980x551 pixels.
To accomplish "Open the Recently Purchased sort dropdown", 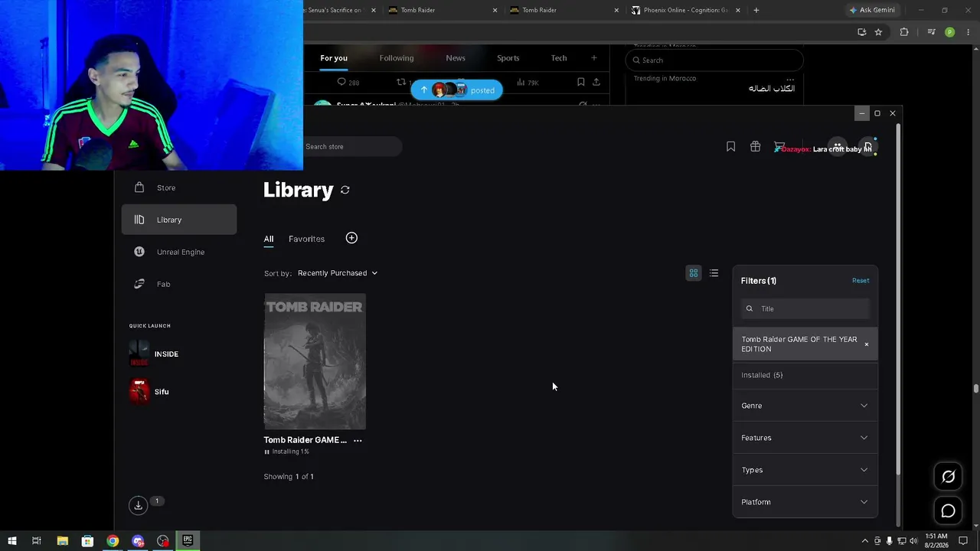I will click(338, 273).
